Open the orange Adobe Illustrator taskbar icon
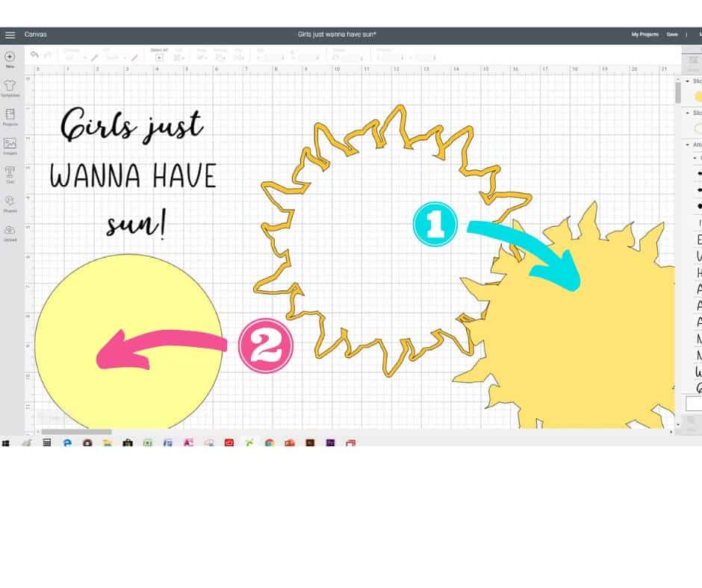The image size is (702, 588). 310,443
